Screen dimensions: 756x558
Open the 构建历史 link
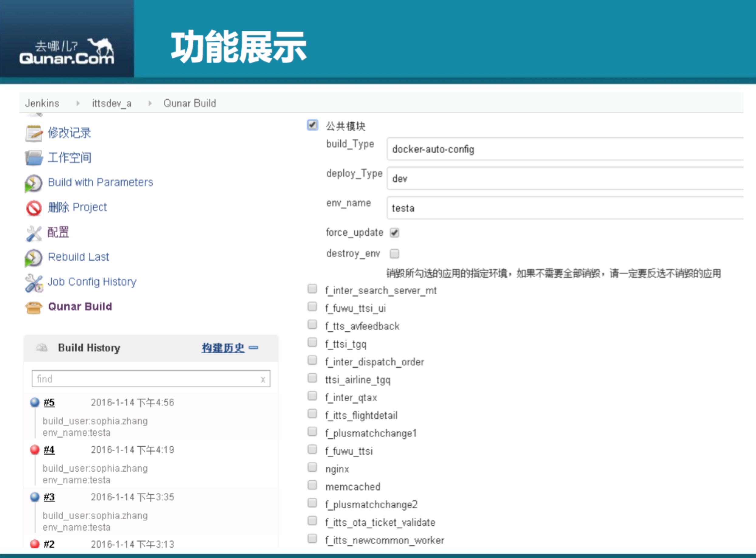[223, 347]
